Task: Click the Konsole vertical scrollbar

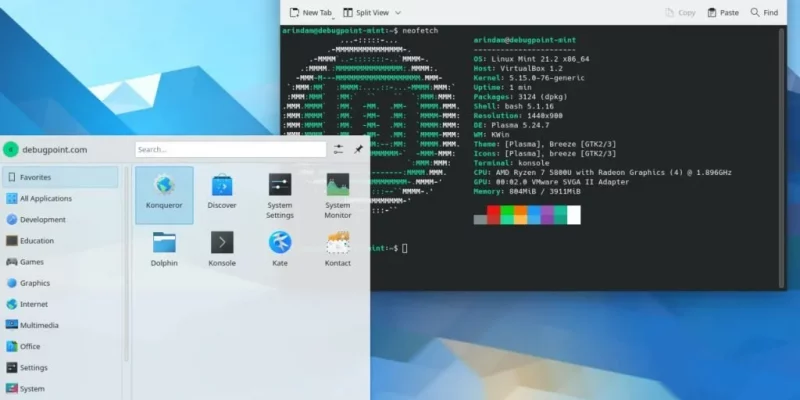Action: click(x=782, y=158)
